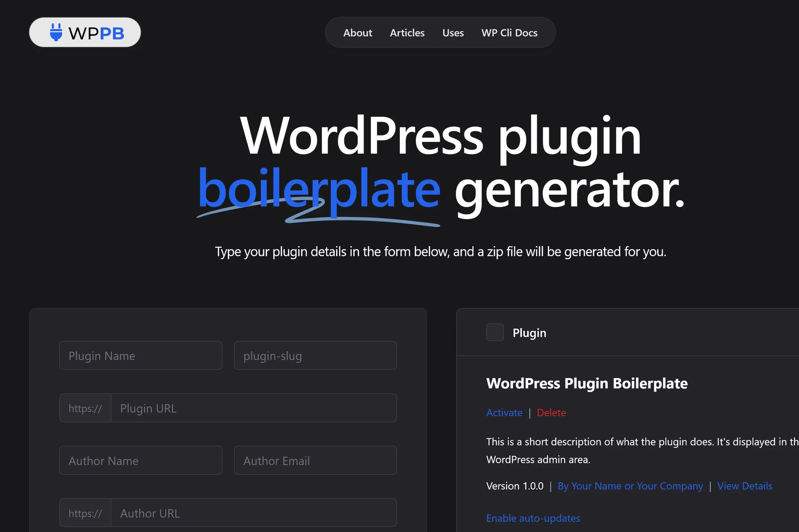Click the red Delete link
The width and height of the screenshot is (799, 532).
[551, 413]
